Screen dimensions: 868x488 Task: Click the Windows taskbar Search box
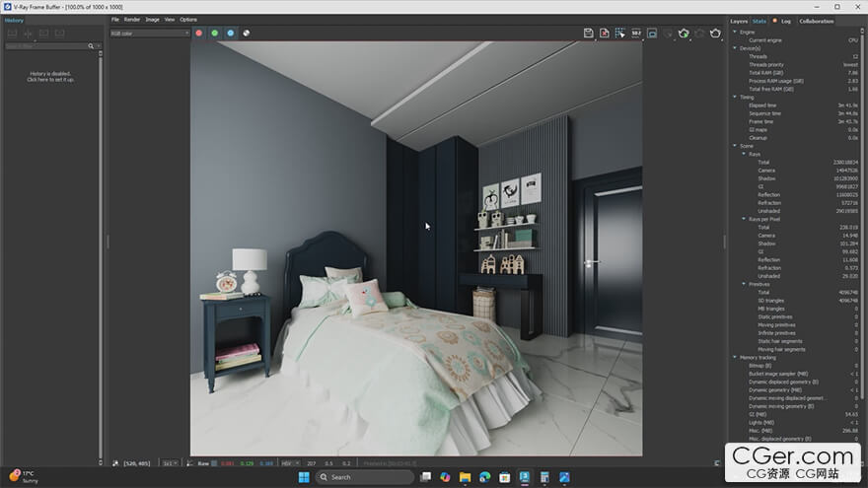[355, 477]
